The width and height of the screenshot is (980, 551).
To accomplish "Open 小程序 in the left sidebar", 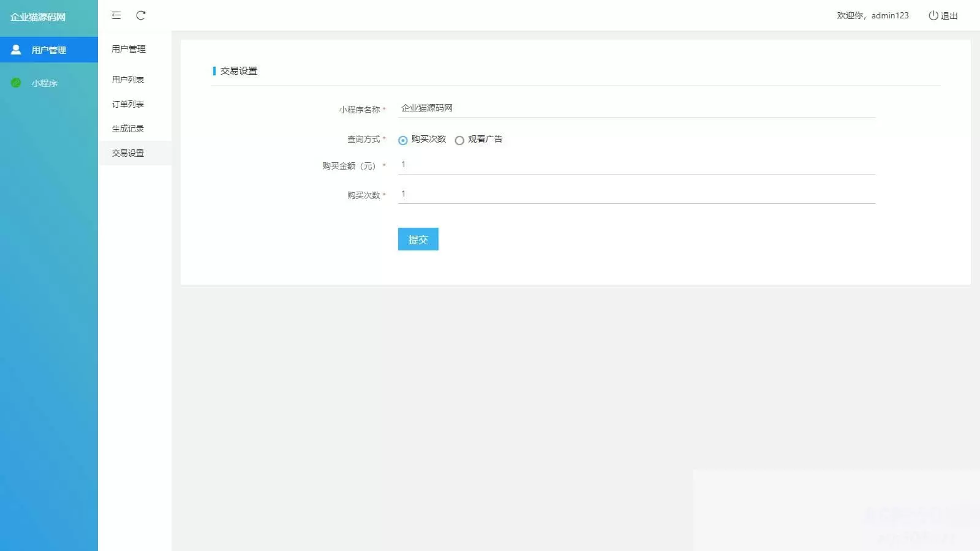I will point(49,83).
